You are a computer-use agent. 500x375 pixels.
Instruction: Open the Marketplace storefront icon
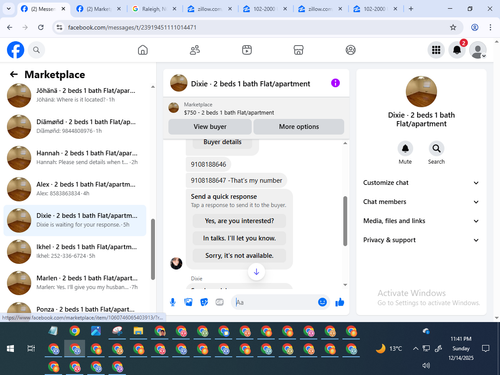(x=298, y=50)
